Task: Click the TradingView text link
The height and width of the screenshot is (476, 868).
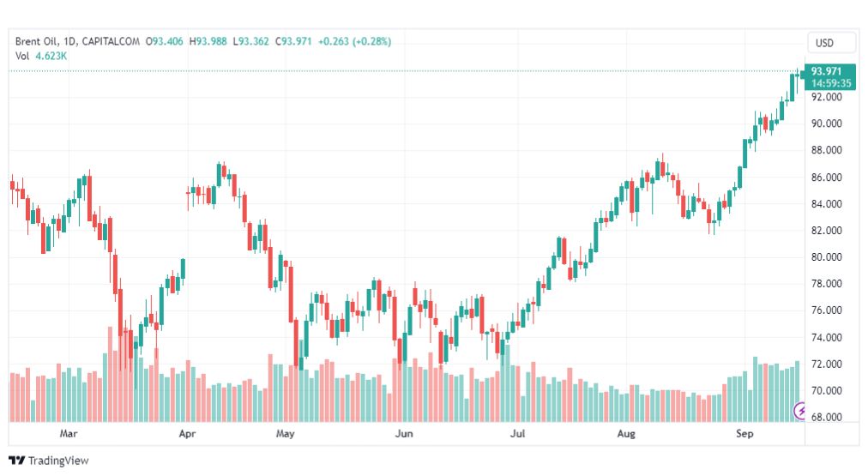Action: (58, 461)
